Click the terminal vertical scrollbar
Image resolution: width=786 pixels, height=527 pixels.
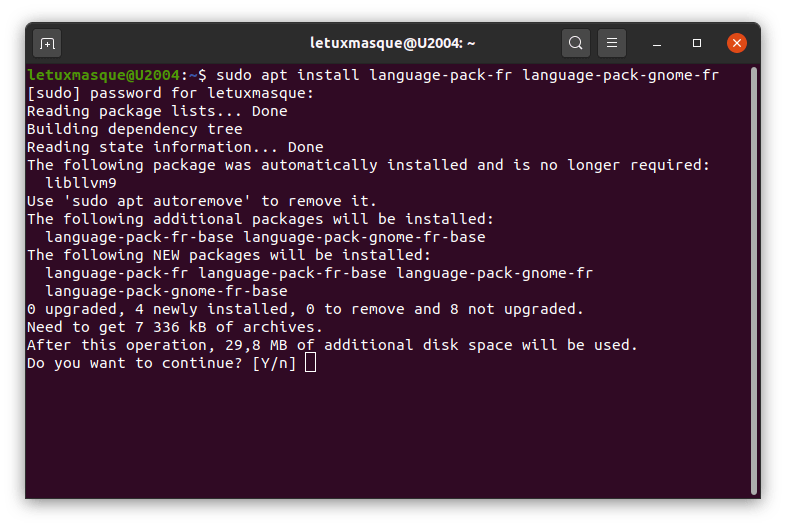pyautogui.click(x=754, y=281)
